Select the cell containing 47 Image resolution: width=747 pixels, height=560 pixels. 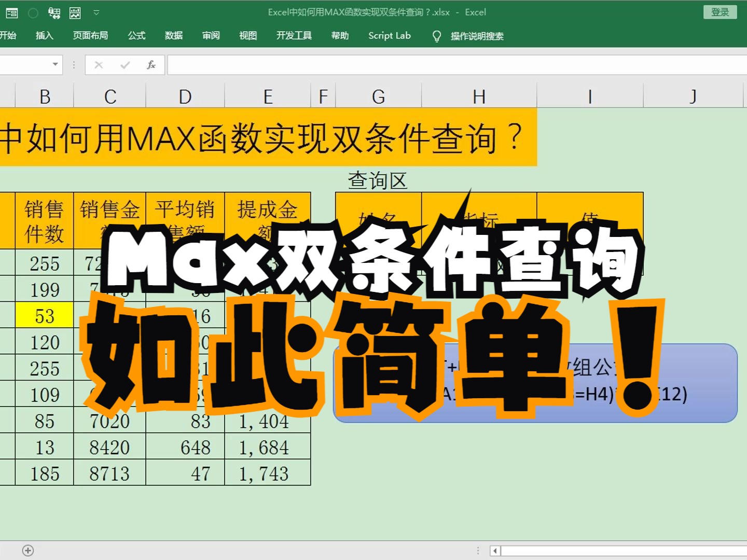pyautogui.click(x=185, y=473)
